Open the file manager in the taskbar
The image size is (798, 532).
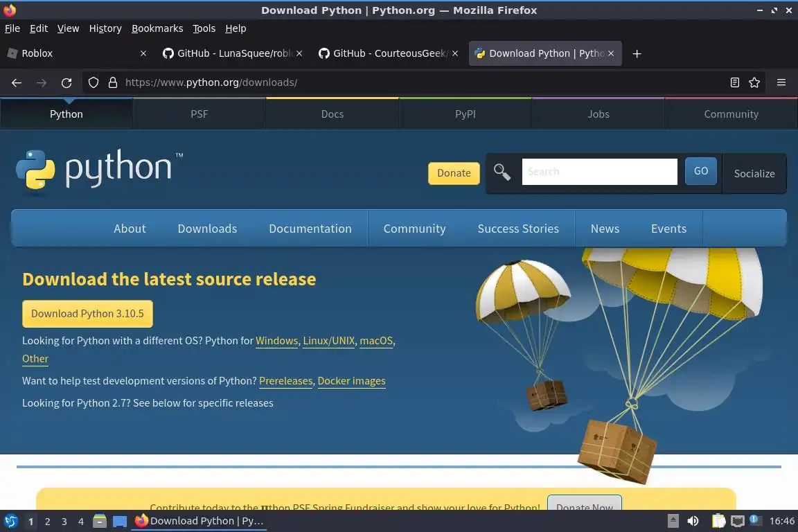(x=100, y=521)
